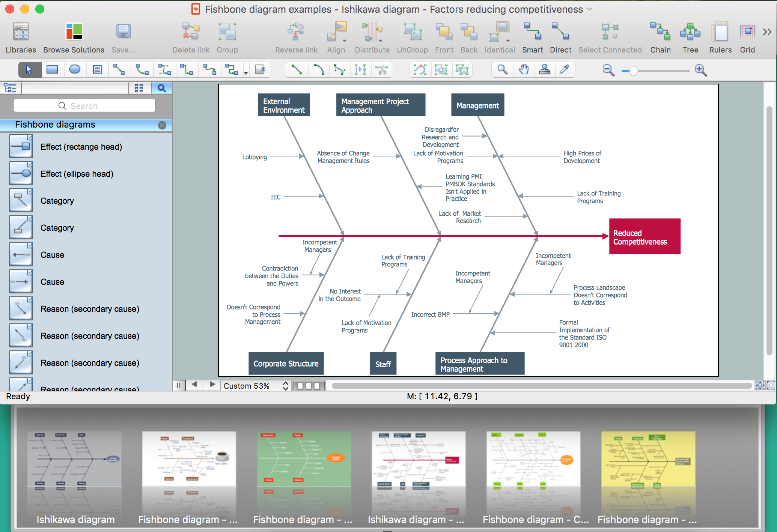Activate library search mode button
777x532 pixels.
pos(161,88)
